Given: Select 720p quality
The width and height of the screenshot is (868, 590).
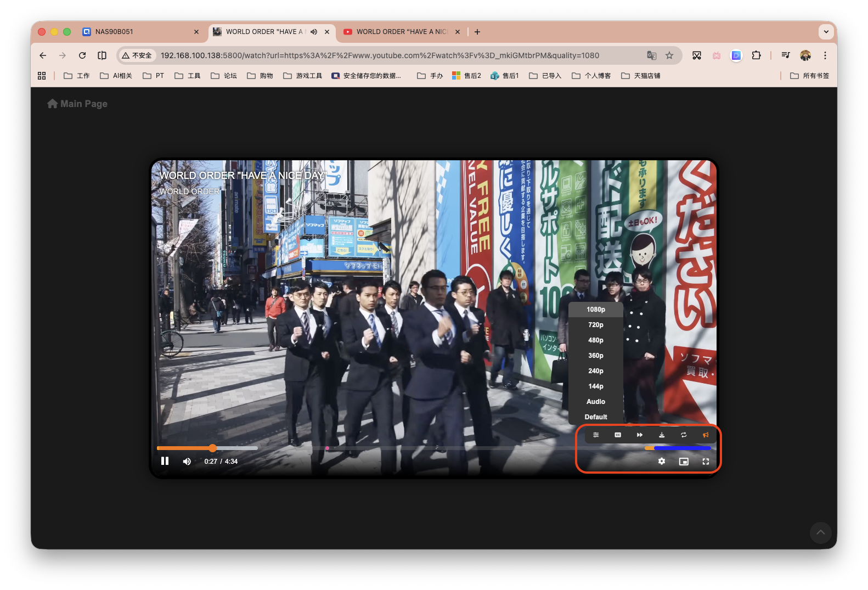Looking at the screenshot, I should (596, 325).
